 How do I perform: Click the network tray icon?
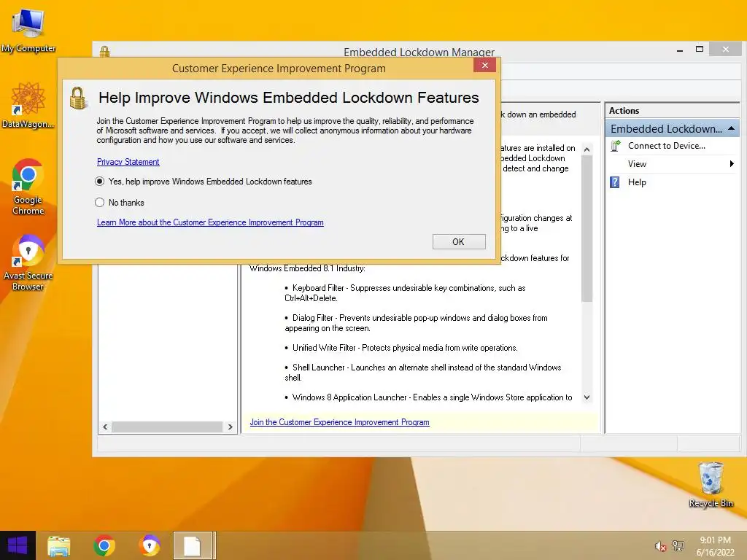[678, 545]
